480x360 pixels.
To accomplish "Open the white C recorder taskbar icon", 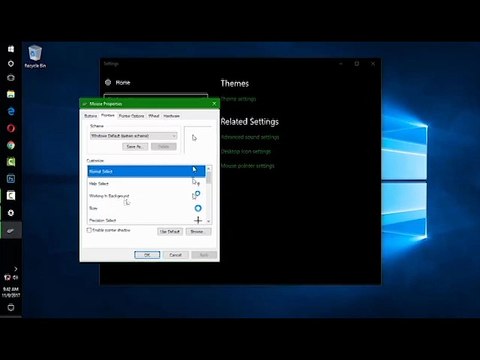I will point(11,196).
